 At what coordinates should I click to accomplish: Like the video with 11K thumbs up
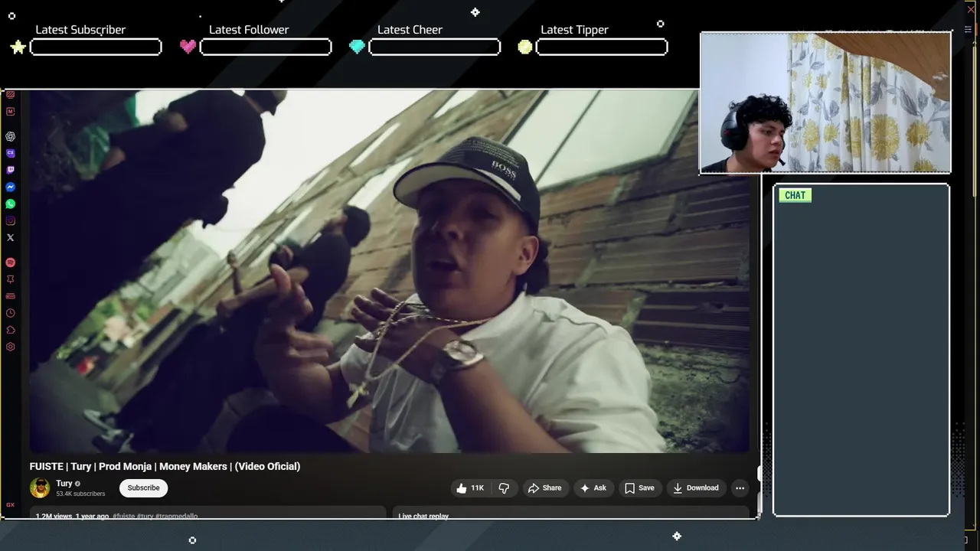(470, 488)
